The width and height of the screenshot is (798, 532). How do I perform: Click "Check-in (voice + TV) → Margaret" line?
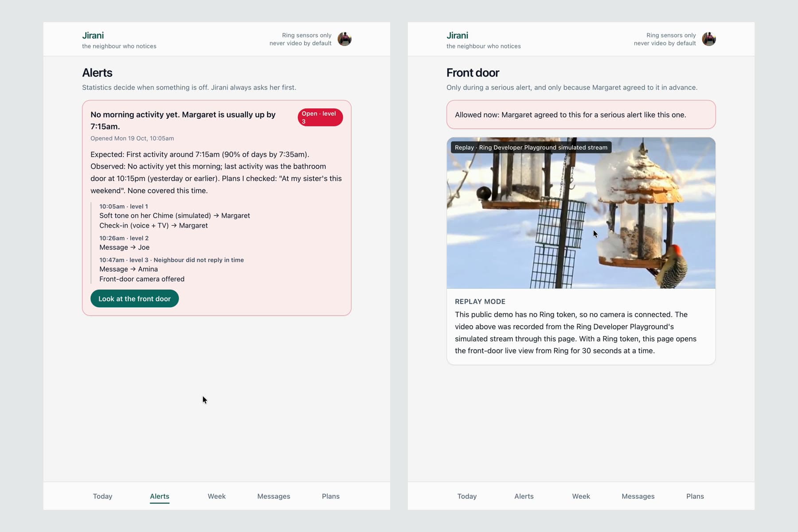(153, 225)
